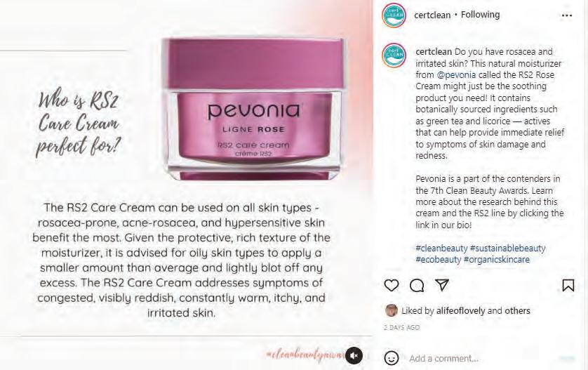Like the post with the heart icon
Screen dimensions: 588x370
pyautogui.click(x=392, y=286)
